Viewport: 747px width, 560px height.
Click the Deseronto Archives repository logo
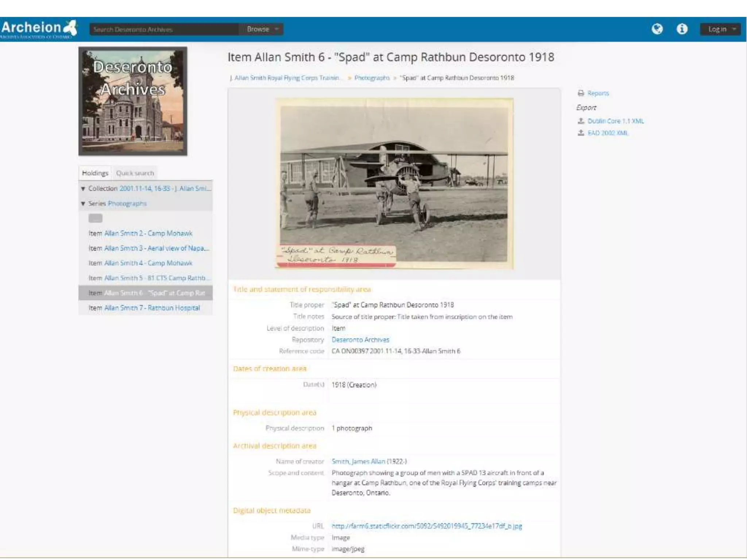coord(133,101)
